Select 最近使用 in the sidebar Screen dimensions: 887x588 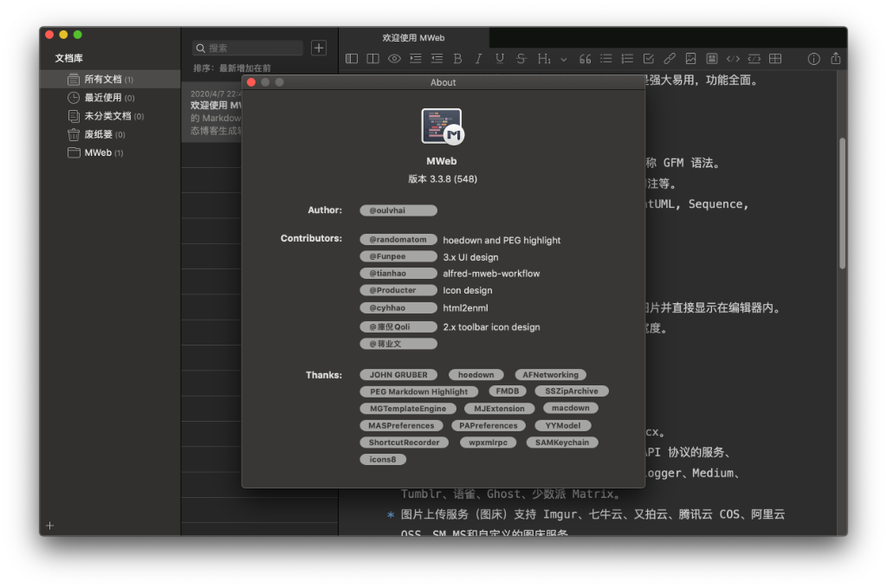click(x=110, y=98)
